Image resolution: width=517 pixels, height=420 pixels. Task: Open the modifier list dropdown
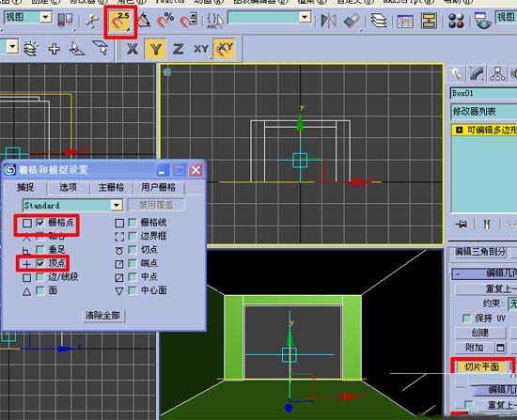483,112
